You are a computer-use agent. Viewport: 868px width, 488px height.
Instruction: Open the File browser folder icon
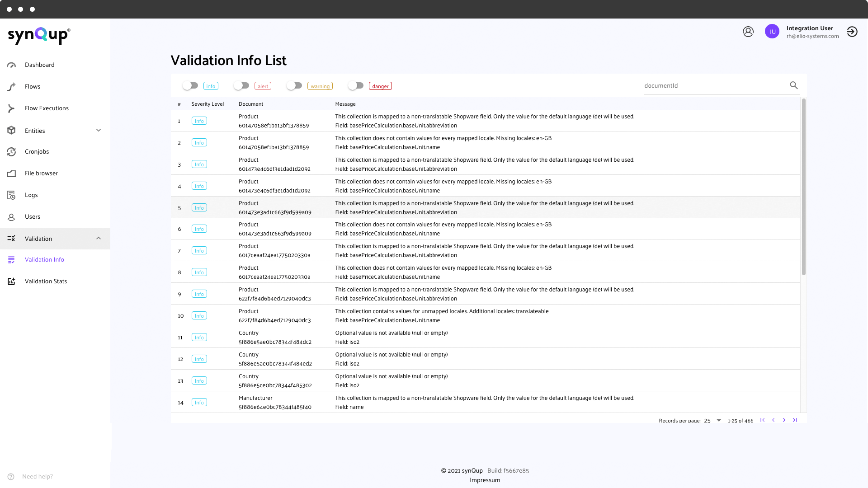(x=12, y=174)
